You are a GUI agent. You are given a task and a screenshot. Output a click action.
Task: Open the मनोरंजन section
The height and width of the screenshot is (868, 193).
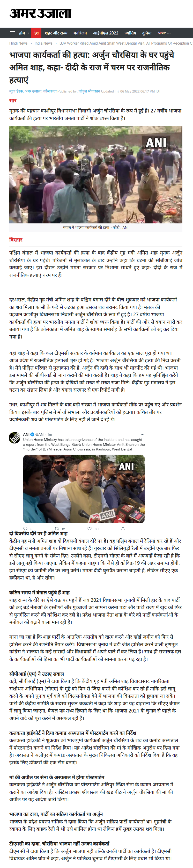(80, 33)
